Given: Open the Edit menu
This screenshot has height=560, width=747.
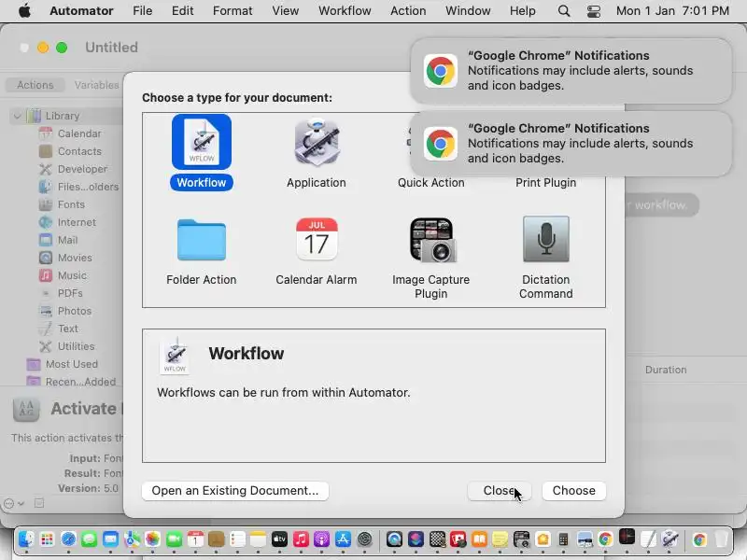Looking at the screenshot, I should 182,10.
